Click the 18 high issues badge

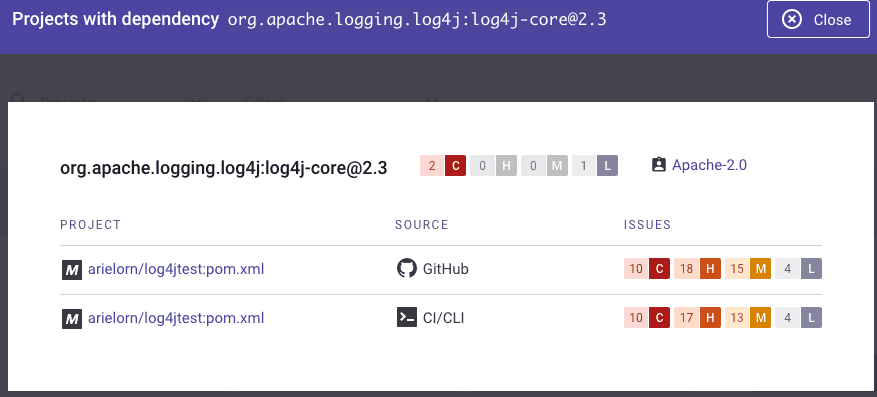tap(697, 269)
